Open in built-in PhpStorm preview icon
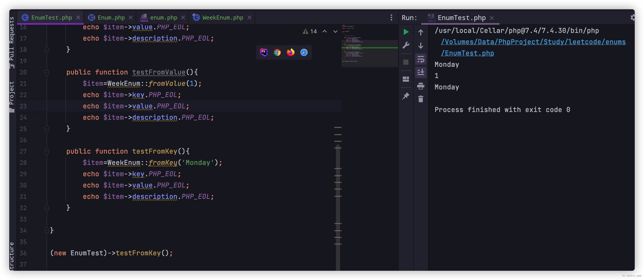 264,52
